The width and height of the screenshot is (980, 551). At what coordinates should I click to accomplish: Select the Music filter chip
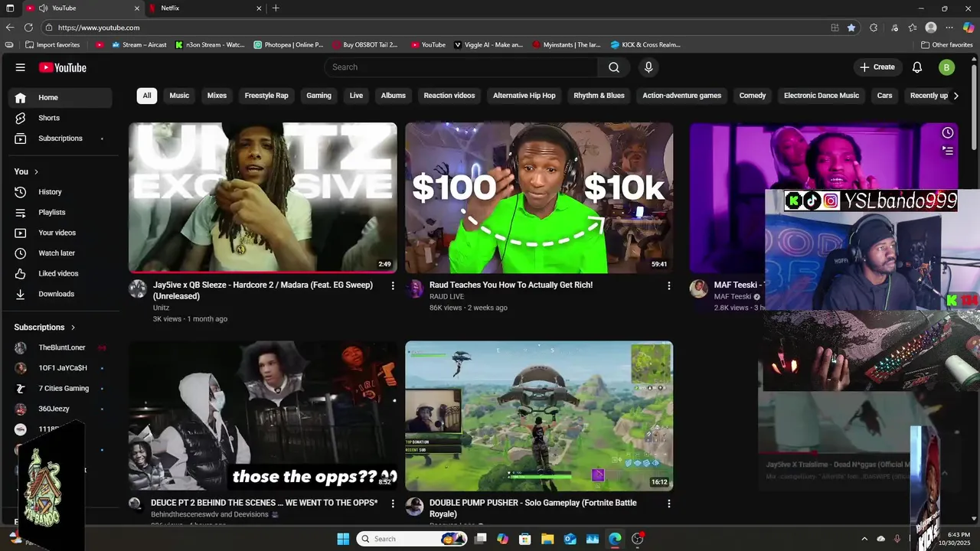coord(179,96)
